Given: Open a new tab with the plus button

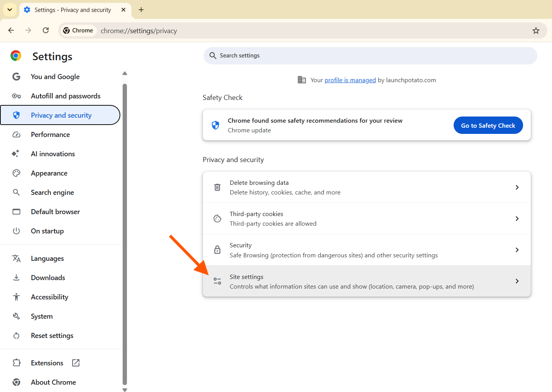Looking at the screenshot, I should 141,10.
